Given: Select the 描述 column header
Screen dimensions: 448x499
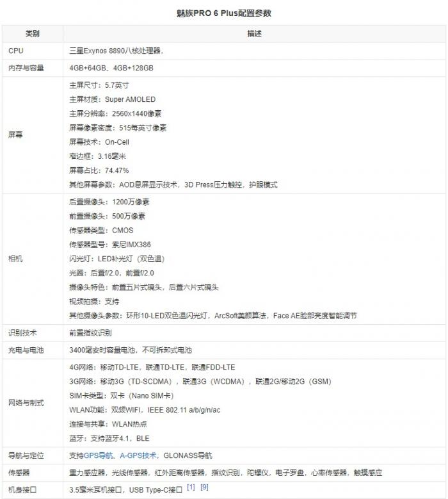Looking at the screenshot, I should click(254, 34).
